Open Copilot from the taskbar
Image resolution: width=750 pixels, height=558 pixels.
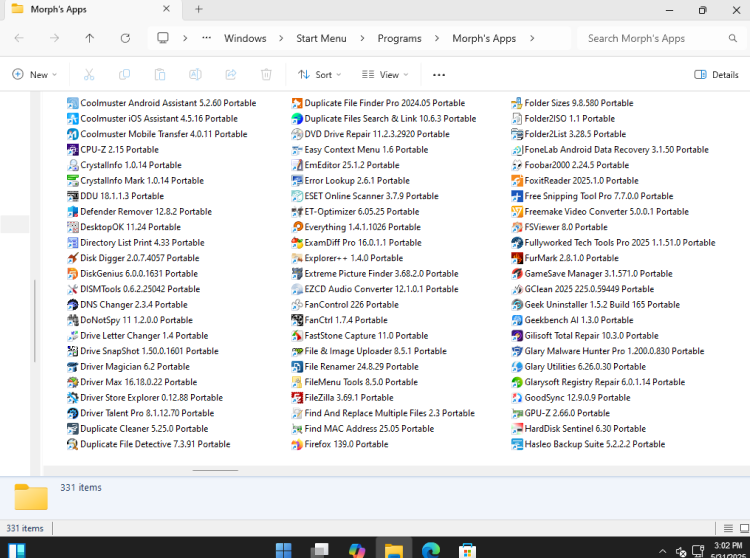[357, 550]
